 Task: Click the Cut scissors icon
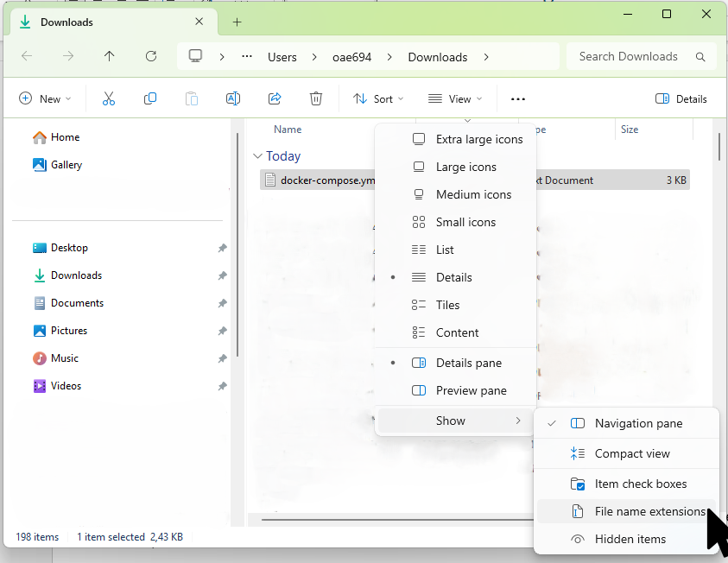pyautogui.click(x=109, y=99)
